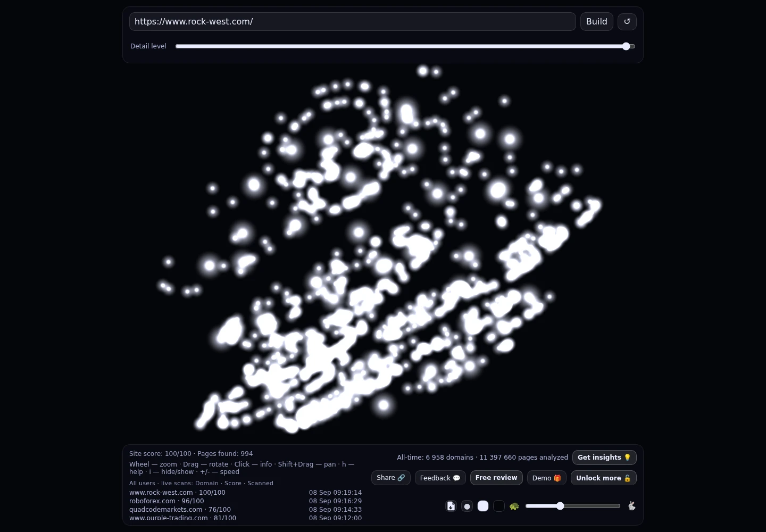Viewport: 766px width, 532px height.
Task: Click the Share link button
Action: (391, 478)
